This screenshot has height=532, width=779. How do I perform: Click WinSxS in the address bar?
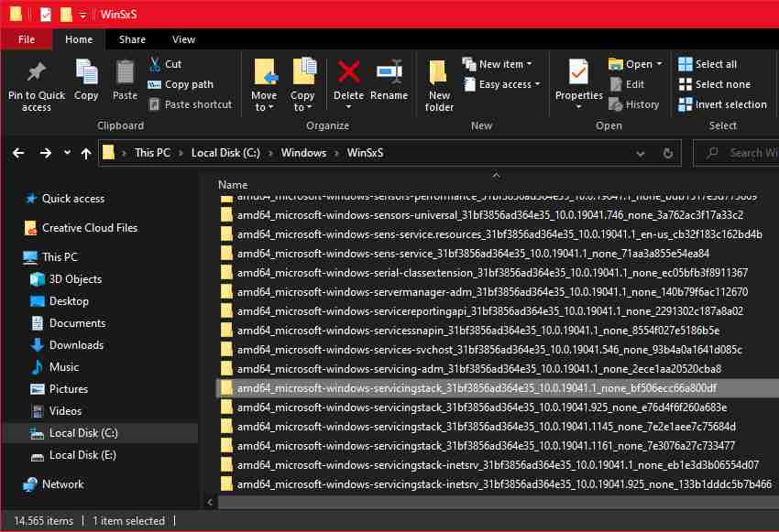pos(365,153)
